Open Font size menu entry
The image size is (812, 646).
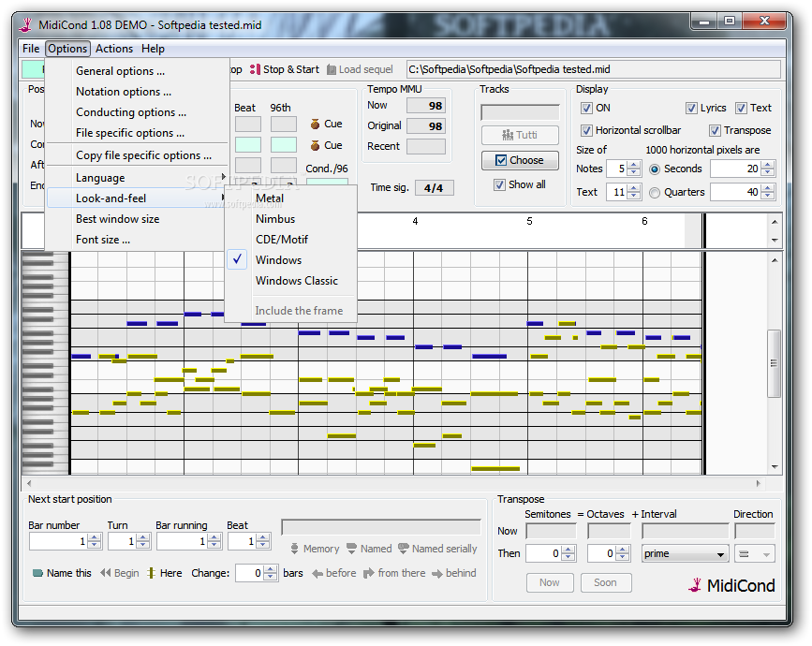138,240
